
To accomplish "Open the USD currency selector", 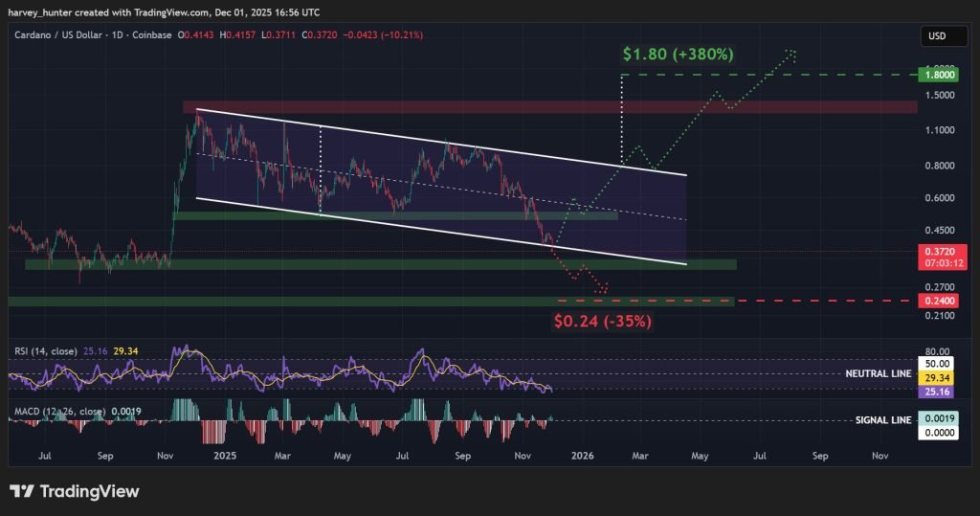I will point(936,35).
